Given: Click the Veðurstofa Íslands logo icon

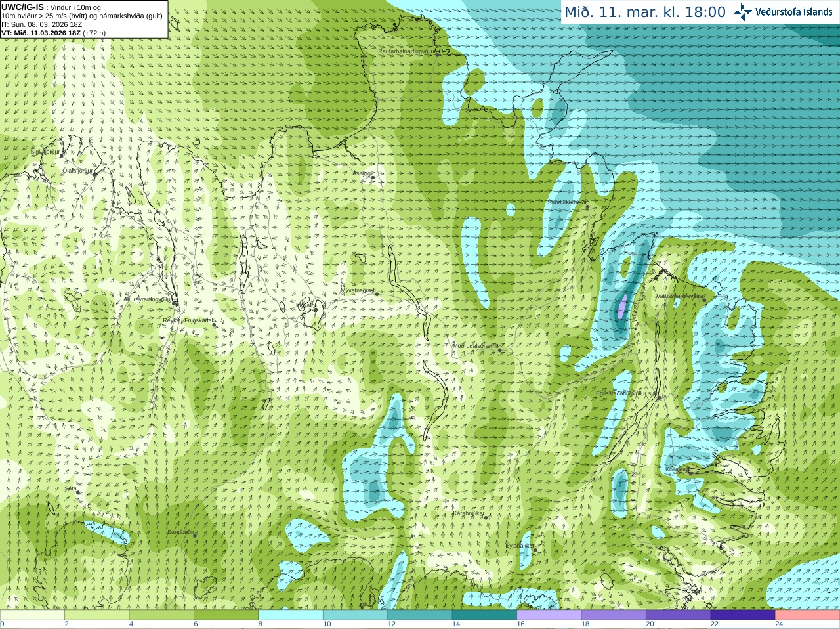Looking at the screenshot, I should point(743,12).
